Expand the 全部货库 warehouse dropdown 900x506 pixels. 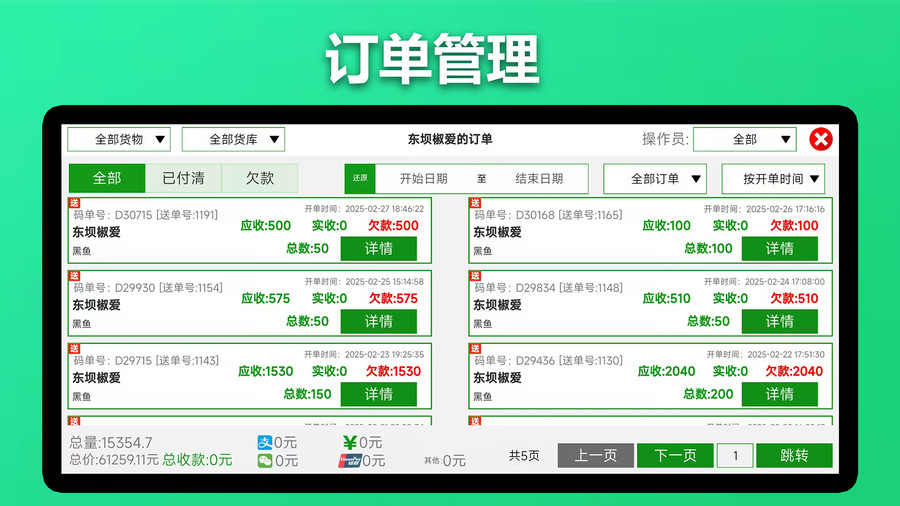coord(233,139)
